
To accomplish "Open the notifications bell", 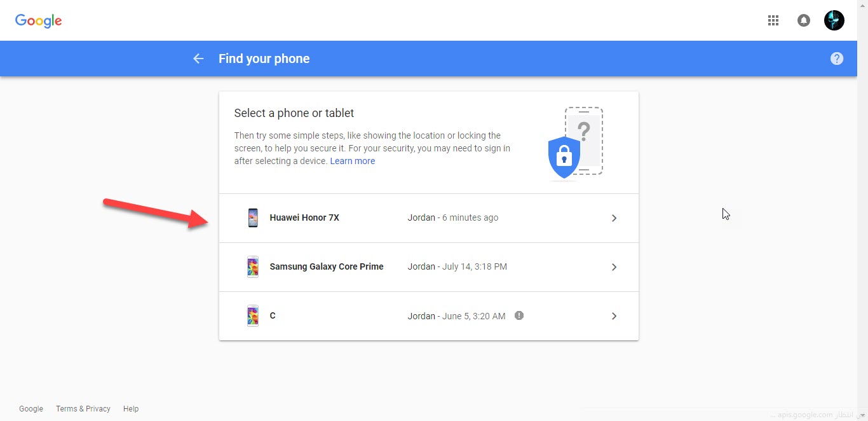I will pyautogui.click(x=804, y=20).
